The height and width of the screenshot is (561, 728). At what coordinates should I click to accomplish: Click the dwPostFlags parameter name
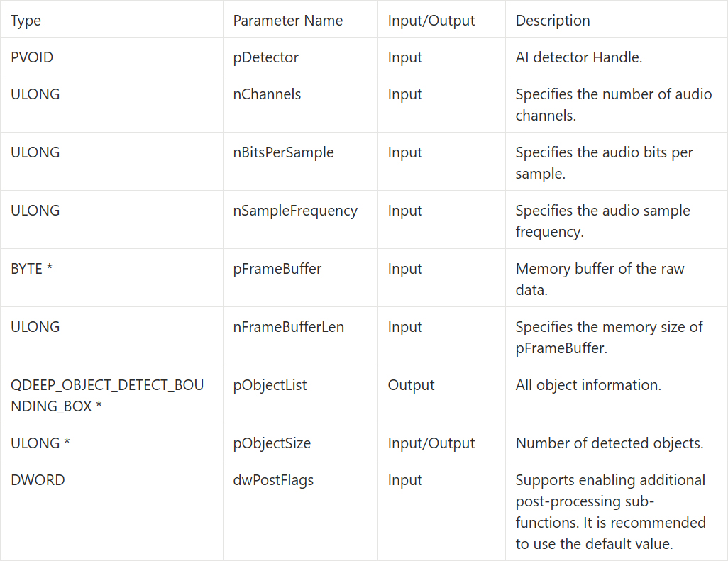click(x=273, y=480)
